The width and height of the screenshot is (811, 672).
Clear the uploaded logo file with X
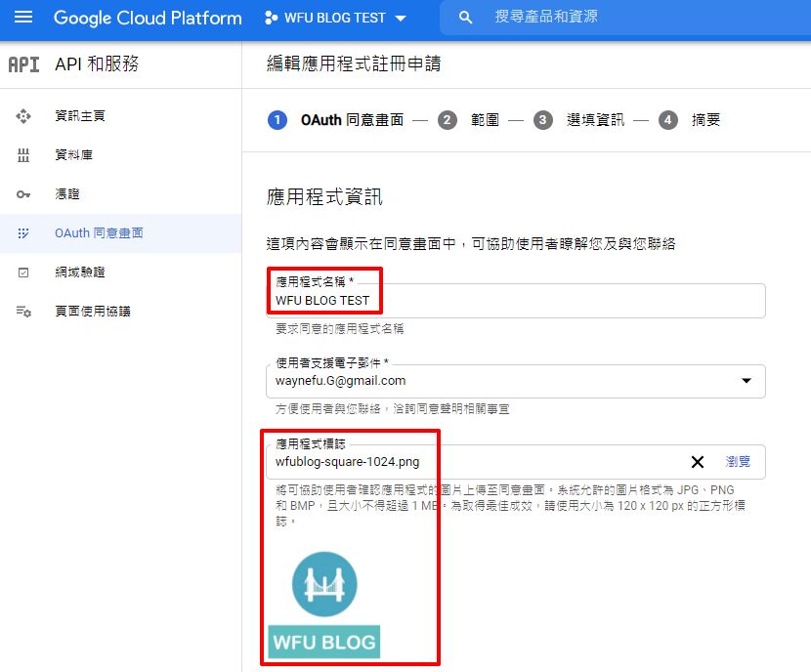(x=698, y=462)
